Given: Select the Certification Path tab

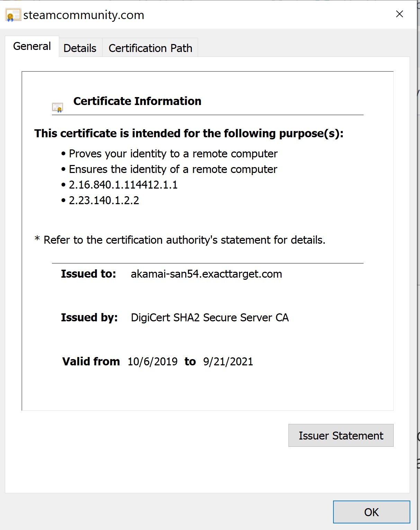Looking at the screenshot, I should pos(150,48).
